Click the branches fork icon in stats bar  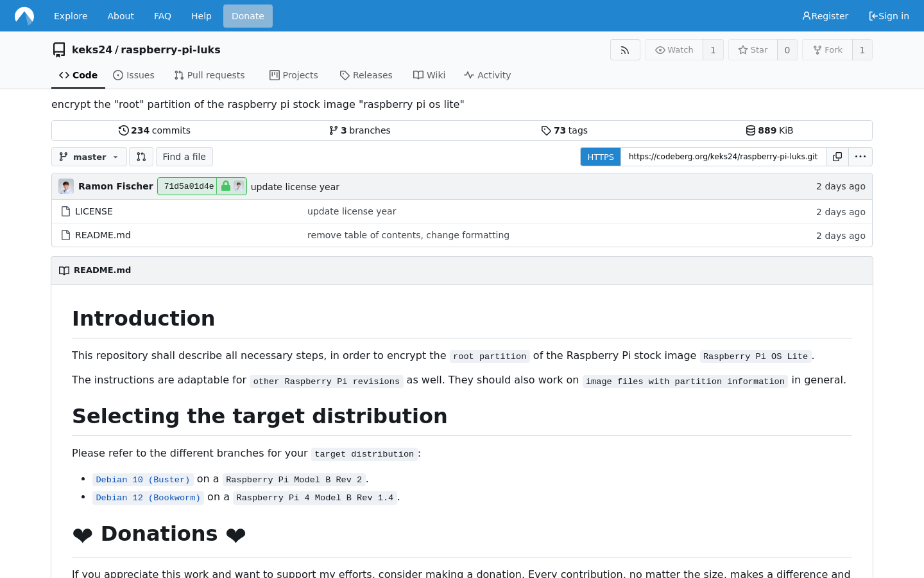click(x=334, y=130)
